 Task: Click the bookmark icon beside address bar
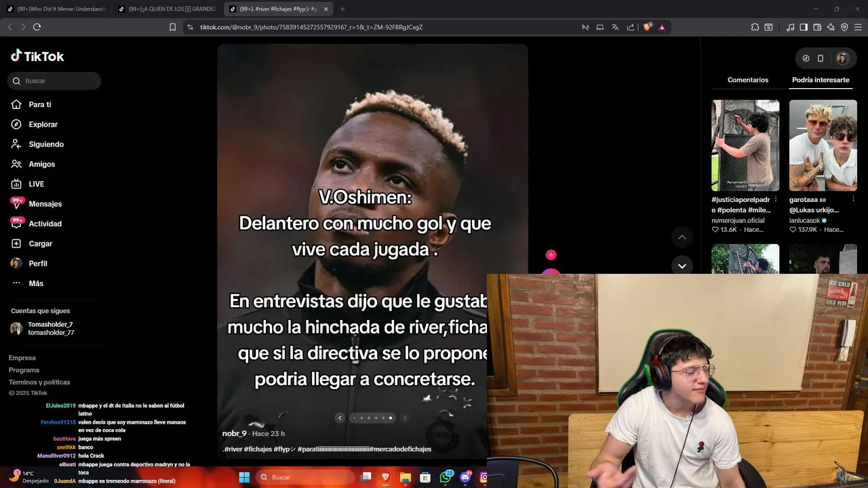(x=172, y=27)
